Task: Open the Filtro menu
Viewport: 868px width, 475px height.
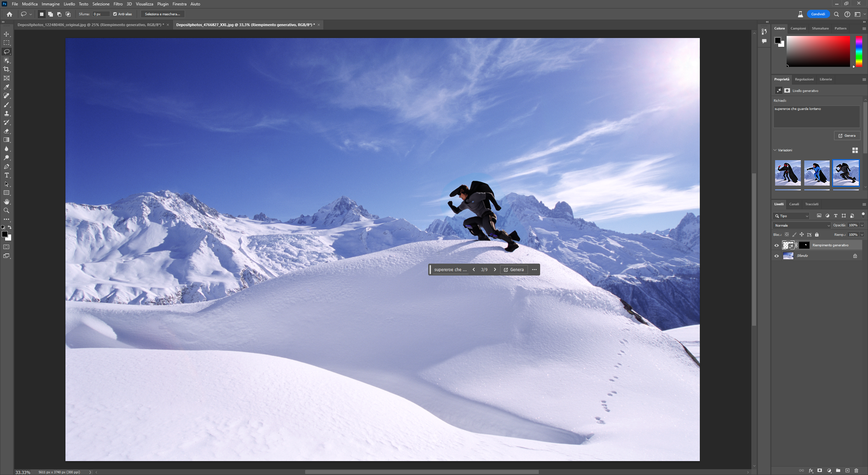Action: pyautogui.click(x=118, y=4)
